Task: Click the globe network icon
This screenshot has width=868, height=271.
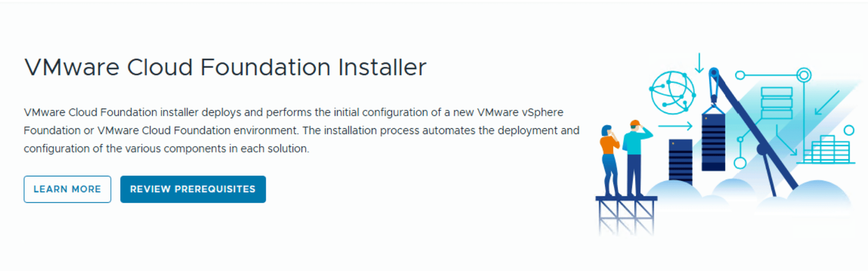Action: 672,93
